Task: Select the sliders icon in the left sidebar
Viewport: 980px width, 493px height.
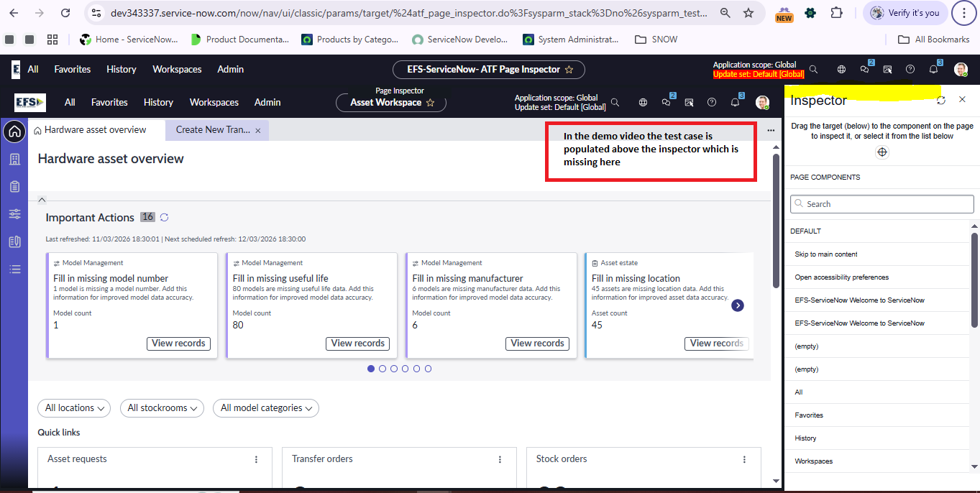Action: point(14,214)
